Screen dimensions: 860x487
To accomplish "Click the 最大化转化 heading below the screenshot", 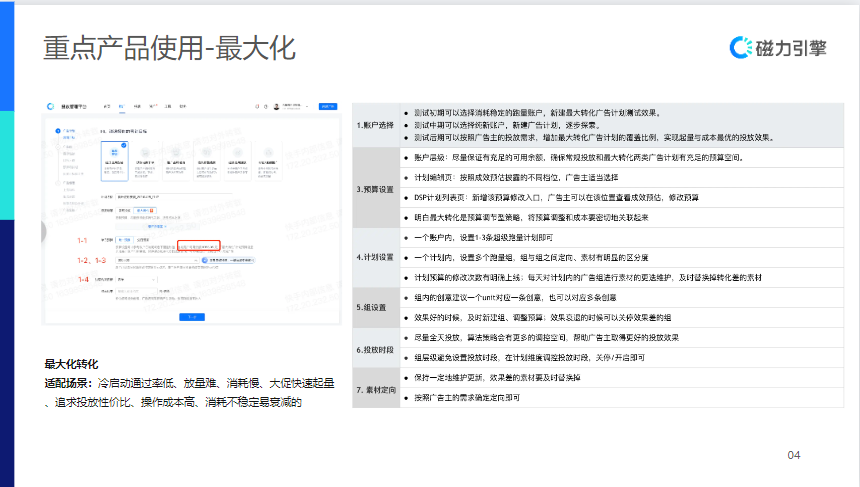I will pos(71,364).
